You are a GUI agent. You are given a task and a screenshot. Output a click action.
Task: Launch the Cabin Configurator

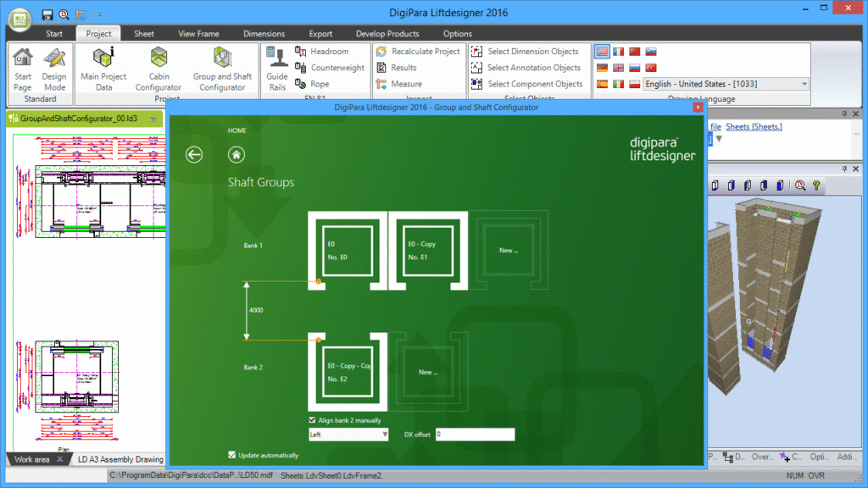(x=159, y=69)
